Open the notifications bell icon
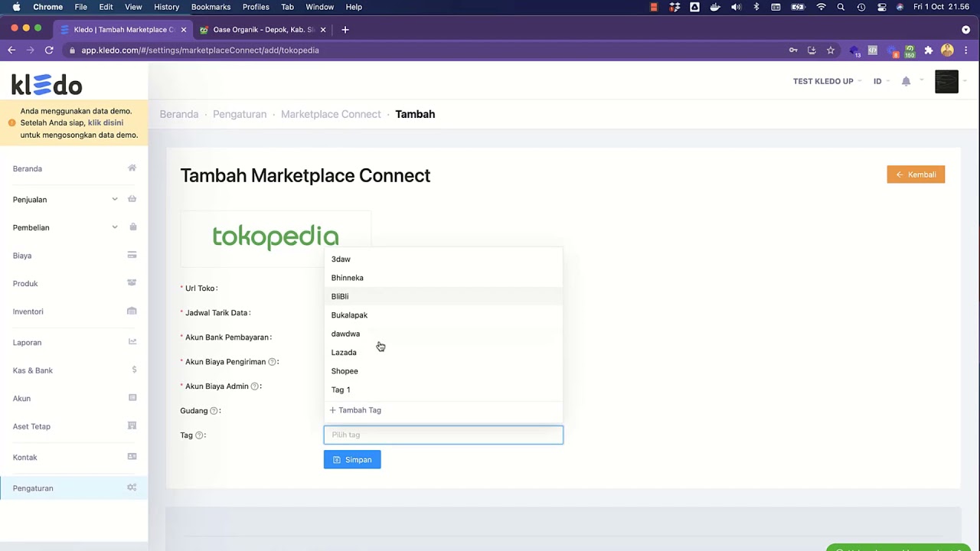The width and height of the screenshot is (980, 551). pyautogui.click(x=906, y=81)
